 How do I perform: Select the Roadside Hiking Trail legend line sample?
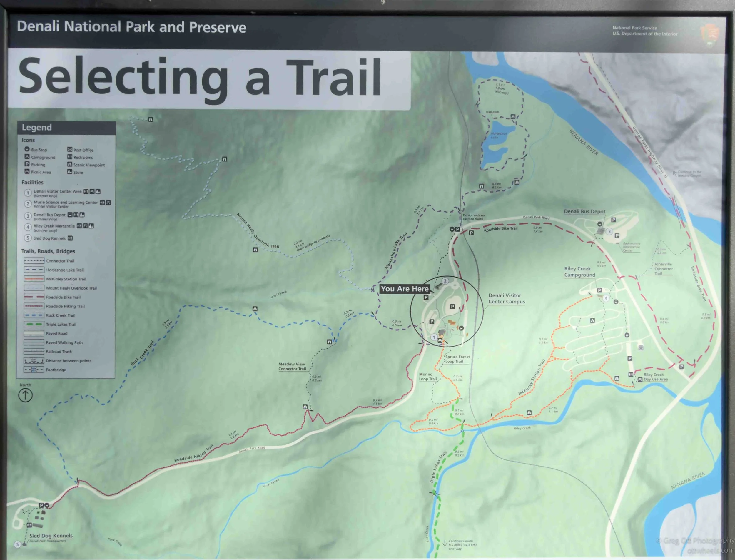[x=34, y=306]
